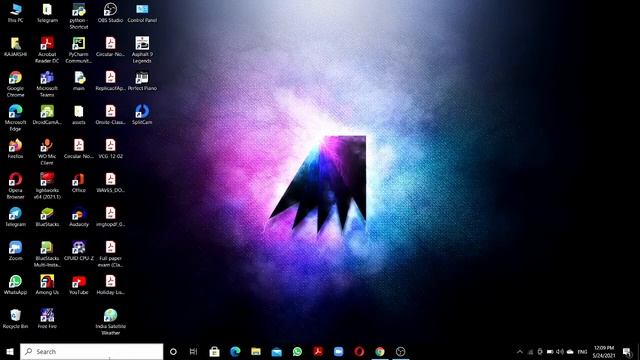This screenshot has width=640, height=360.
Task: Open lightworks x64 desktop shortcut
Action: coord(47,185)
